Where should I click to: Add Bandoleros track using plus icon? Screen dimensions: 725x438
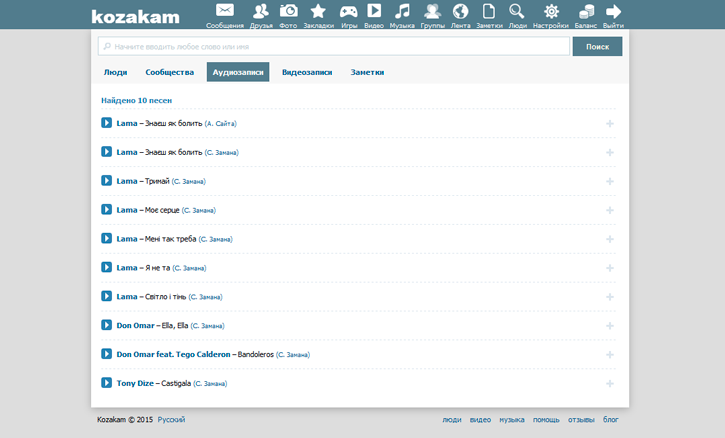(x=610, y=354)
